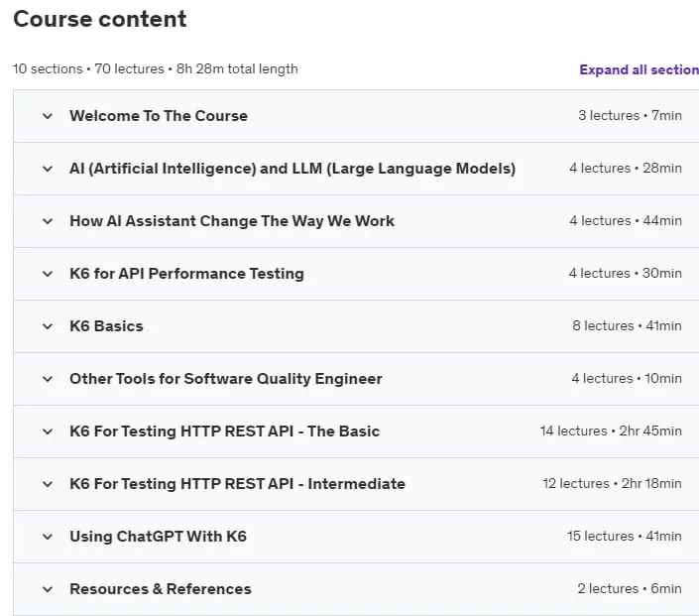This screenshot has width=699, height=616.
Task: Click the 14 lectures • 2hr 45min label
Action: click(611, 431)
